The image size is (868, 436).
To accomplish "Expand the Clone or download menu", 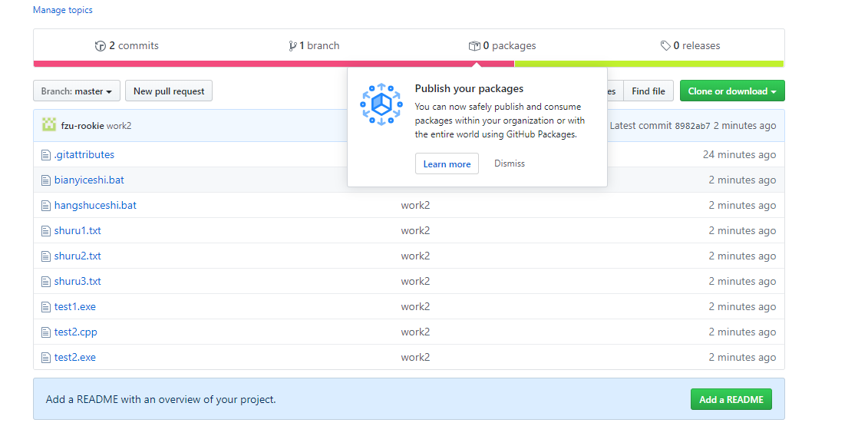I will tap(731, 91).
